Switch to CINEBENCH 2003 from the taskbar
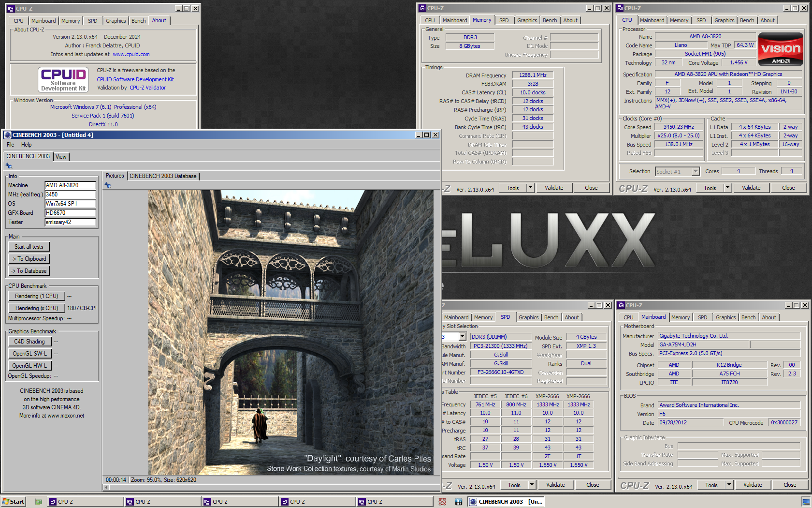Viewport: 812px width, 508px height. 506,502
